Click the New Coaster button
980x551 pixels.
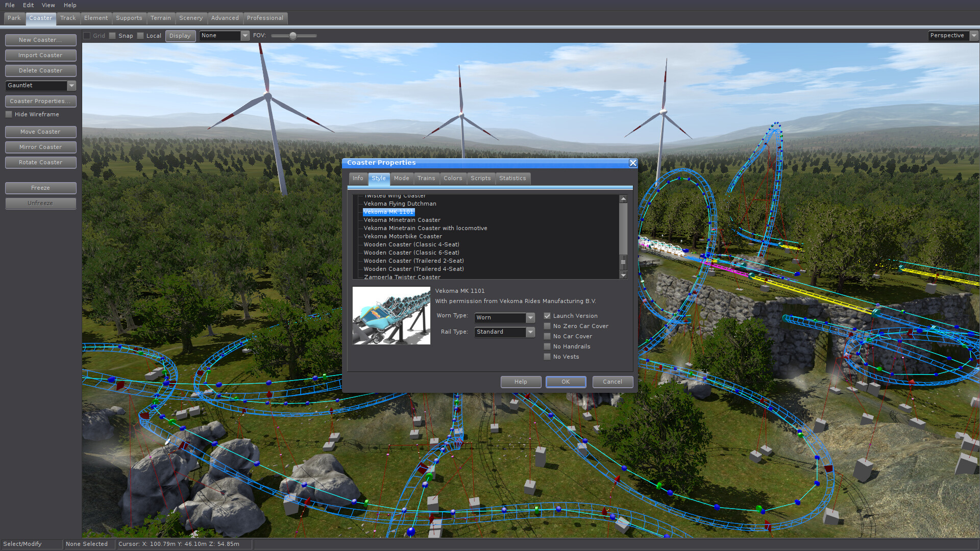(40, 40)
